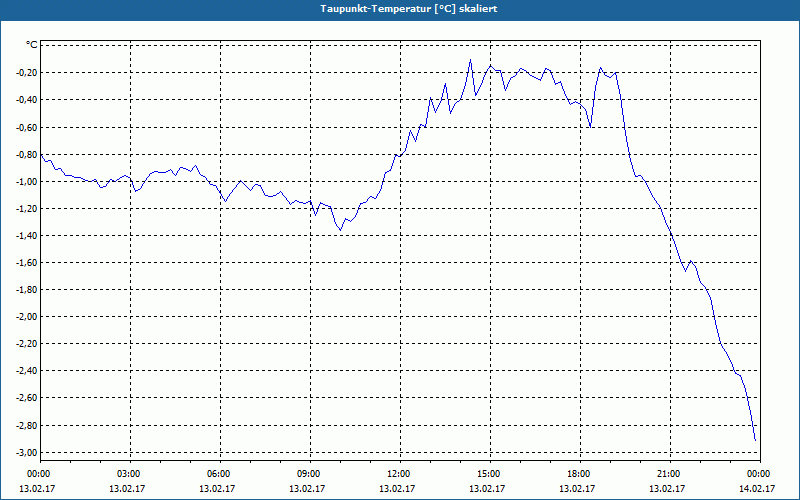
Task: Click the curve's morning minimum near 10:00
Action: [x=340, y=230]
